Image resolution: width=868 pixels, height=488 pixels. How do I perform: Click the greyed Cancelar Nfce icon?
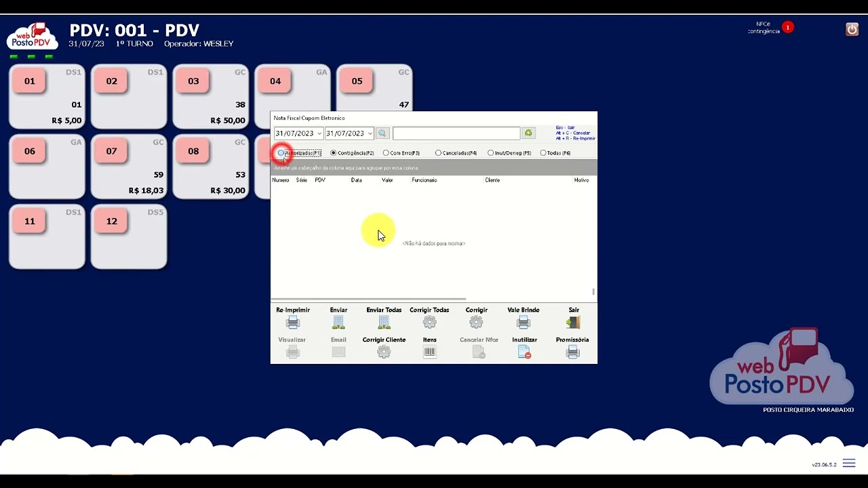pos(479,352)
